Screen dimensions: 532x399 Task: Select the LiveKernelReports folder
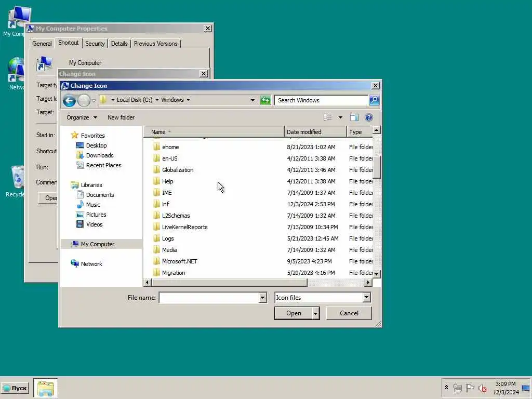point(184,227)
